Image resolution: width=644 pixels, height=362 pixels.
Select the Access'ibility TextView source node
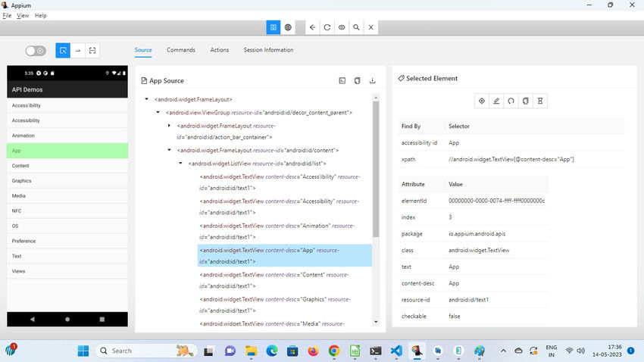(280, 183)
